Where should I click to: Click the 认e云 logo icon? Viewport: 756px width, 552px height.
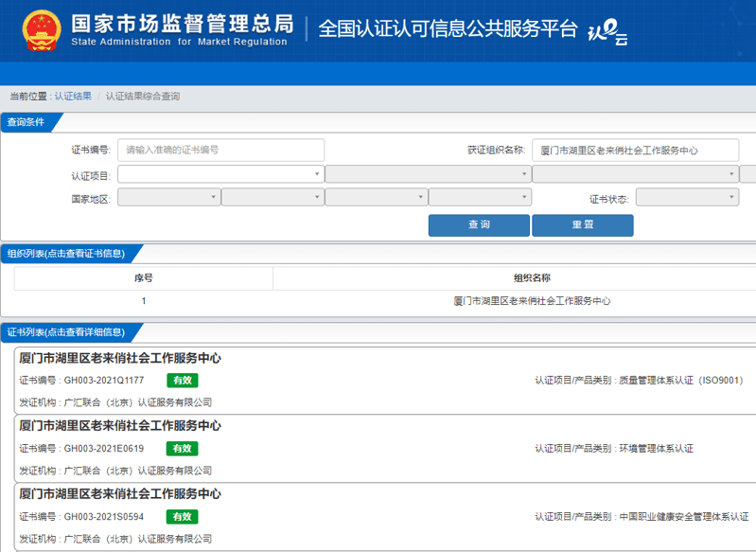click(607, 33)
